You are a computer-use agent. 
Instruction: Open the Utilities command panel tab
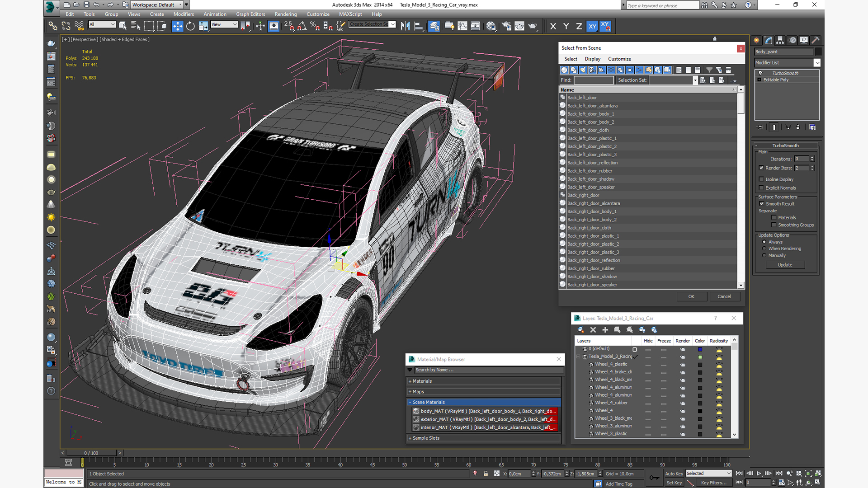[x=815, y=40]
